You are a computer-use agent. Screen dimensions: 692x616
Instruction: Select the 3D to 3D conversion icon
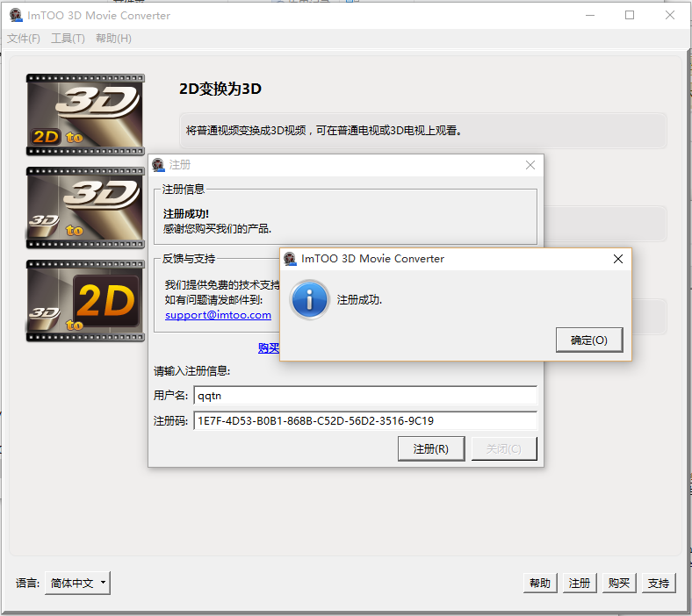(x=84, y=207)
